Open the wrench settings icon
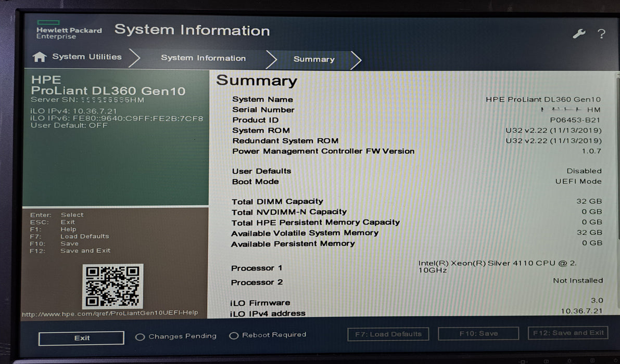The width and height of the screenshot is (620, 364). point(579,34)
